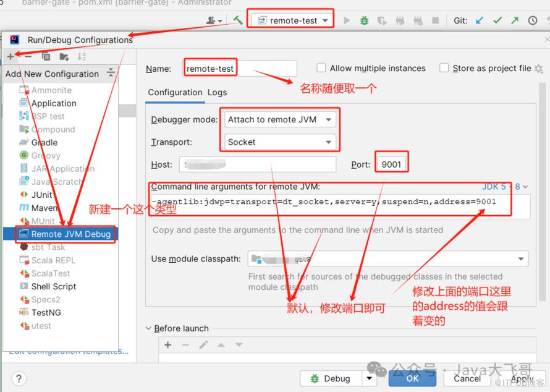Select utest configuration type
The width and height of the screenshot is (550, 392).
click(35, 326)
